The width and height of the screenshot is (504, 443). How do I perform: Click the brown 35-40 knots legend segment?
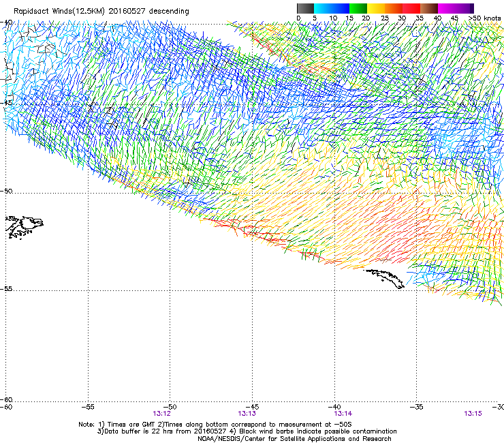pos(429,8)
